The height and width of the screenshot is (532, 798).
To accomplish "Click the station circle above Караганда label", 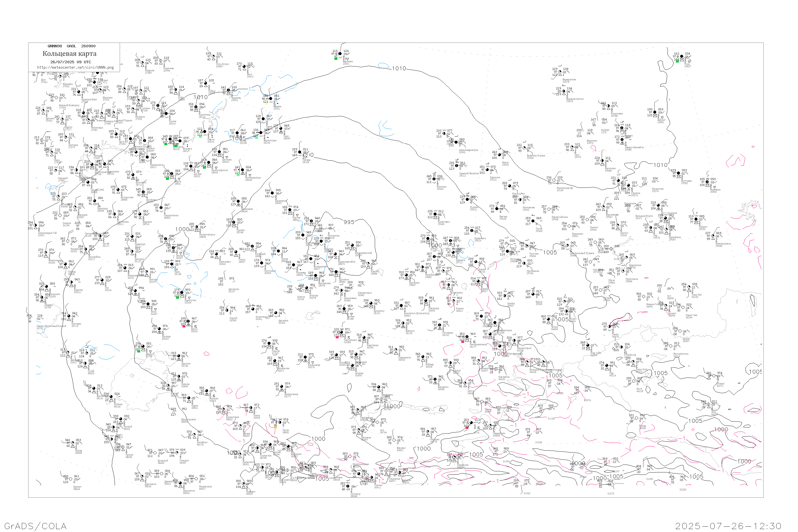I will coord(365,338).
